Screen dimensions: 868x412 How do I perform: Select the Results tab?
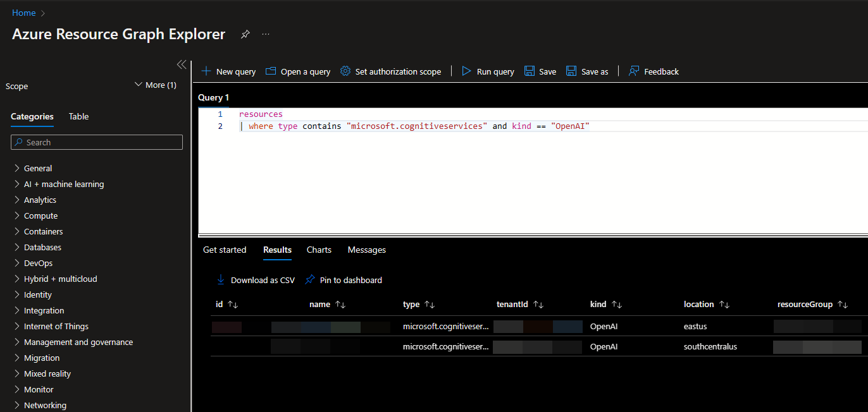click(277, 250)
